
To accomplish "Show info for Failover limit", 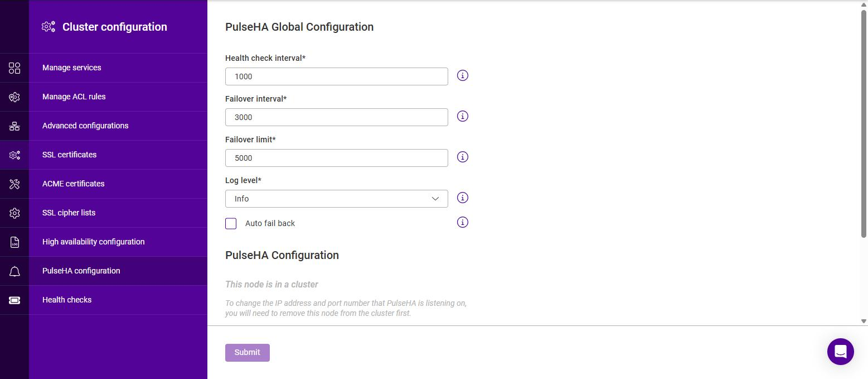I will click(462, 157).
